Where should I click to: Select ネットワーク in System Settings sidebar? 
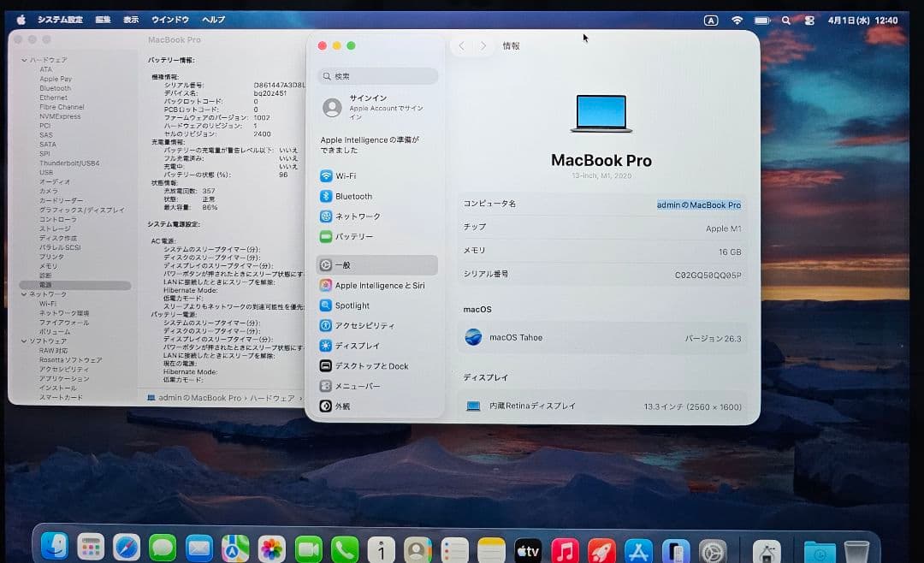coord(377,216)
